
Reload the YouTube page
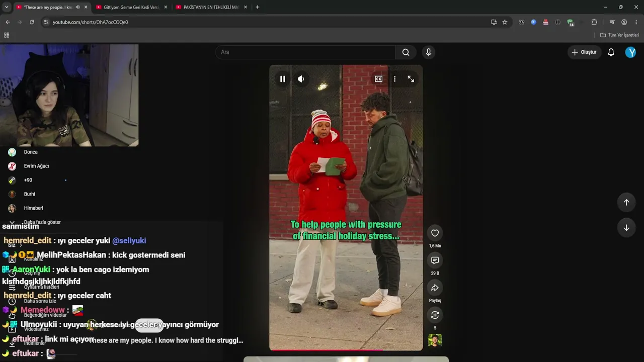pos(32,22)
